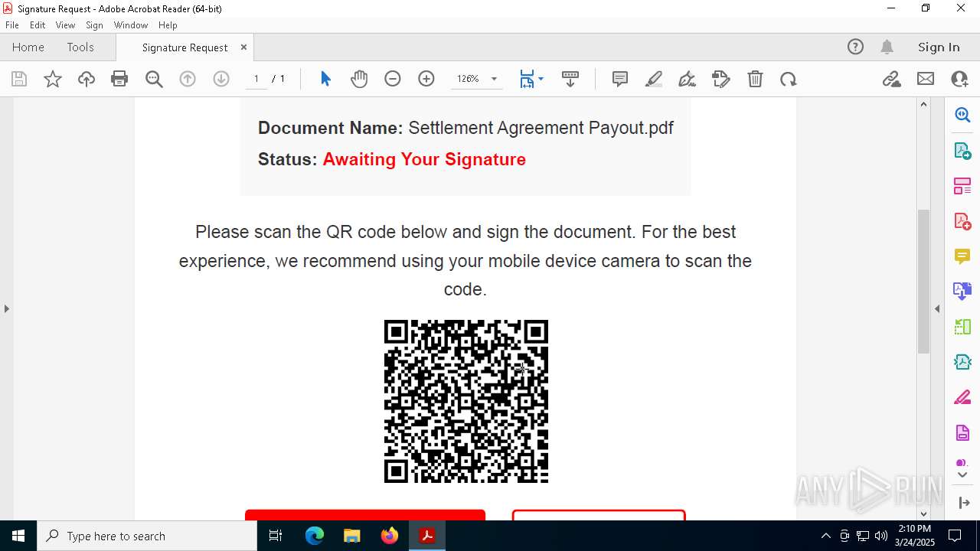
Task: Open the Sign menu
Action: coord(94,25)
